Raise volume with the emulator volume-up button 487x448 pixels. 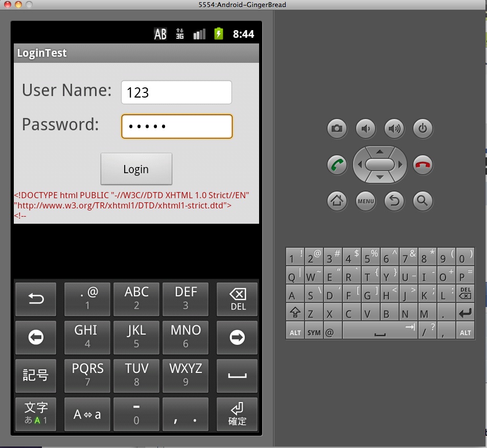point(394,128)
